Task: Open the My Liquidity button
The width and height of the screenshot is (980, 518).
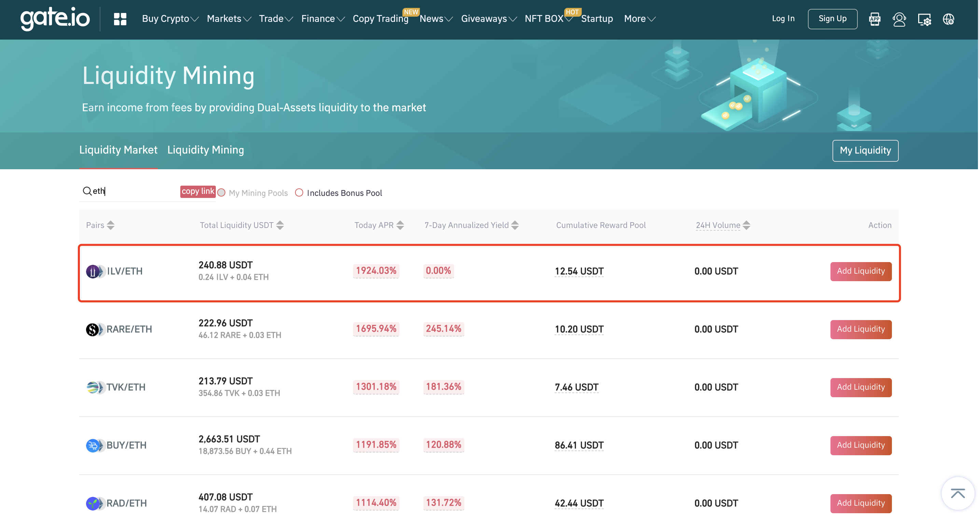Action: [x=865, y=150]
